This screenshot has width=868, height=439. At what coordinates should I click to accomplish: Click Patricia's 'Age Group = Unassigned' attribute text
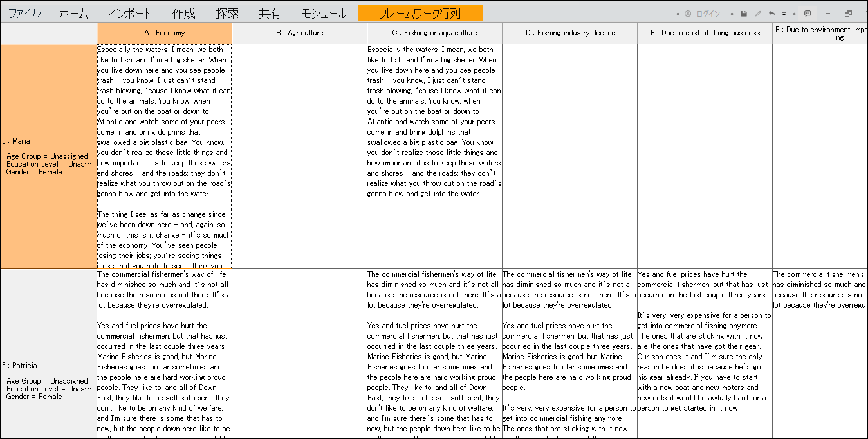[47, 381]
